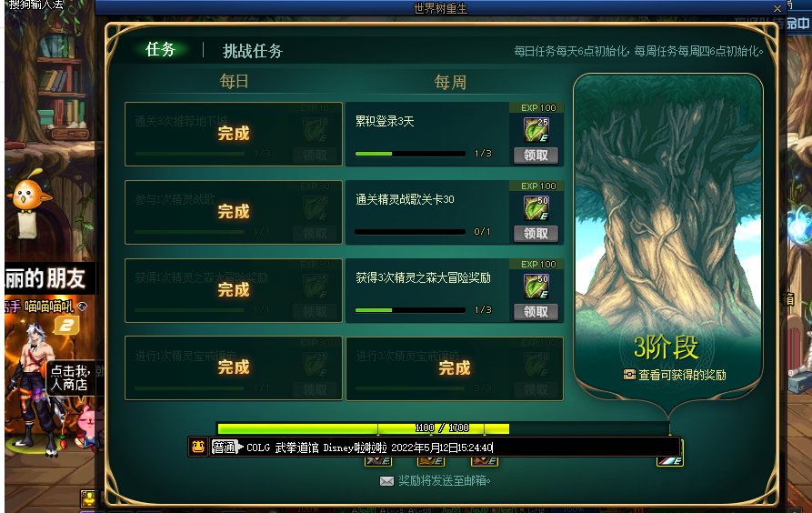Open the chat emoji face icon
Screen dimensions: 812x513
click(x=198, y=447)
